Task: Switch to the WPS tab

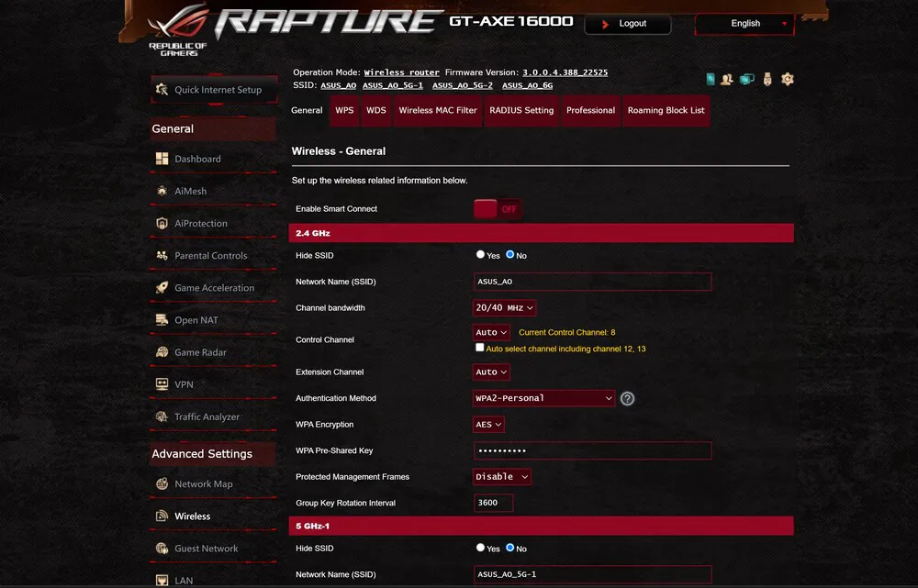Action: (x=344, y=110)
